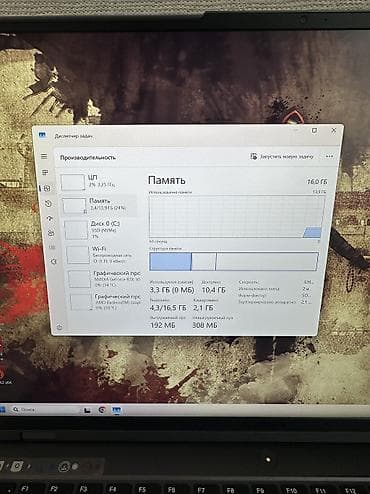Click the large standby segment of memory composition
This screenshot has width=370, height=494.
click(267, 261)
